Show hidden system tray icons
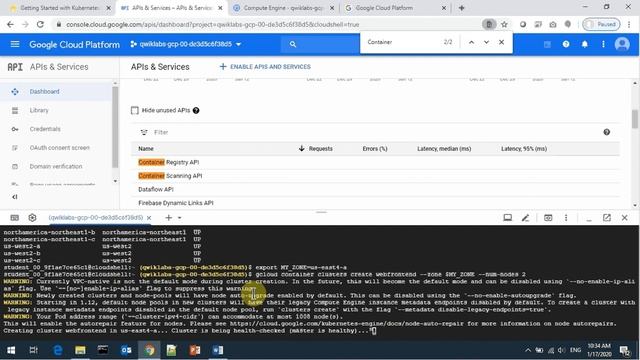The image size is (640, 360). (x=528, y=350)
